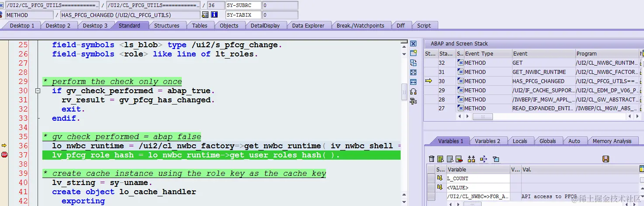This screenshot has height=206, width=644.
Task: Click the Val. column header
Action: click(579, 169)
